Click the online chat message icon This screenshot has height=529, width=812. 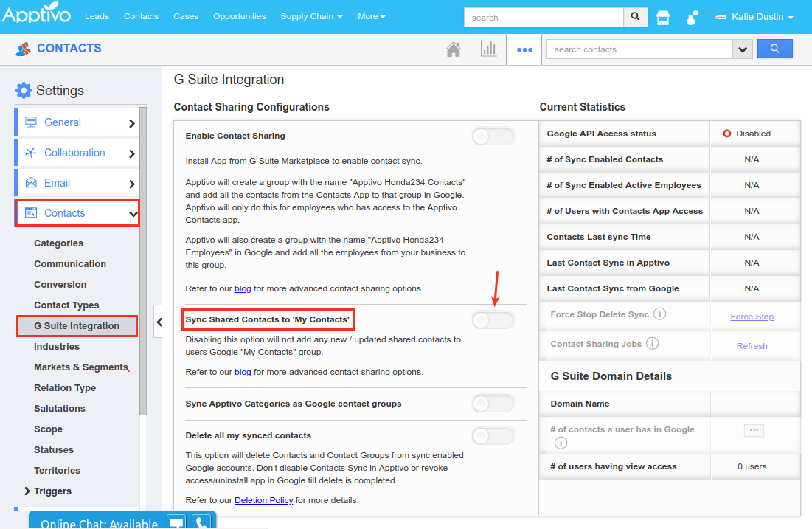(x=176, y=522)
